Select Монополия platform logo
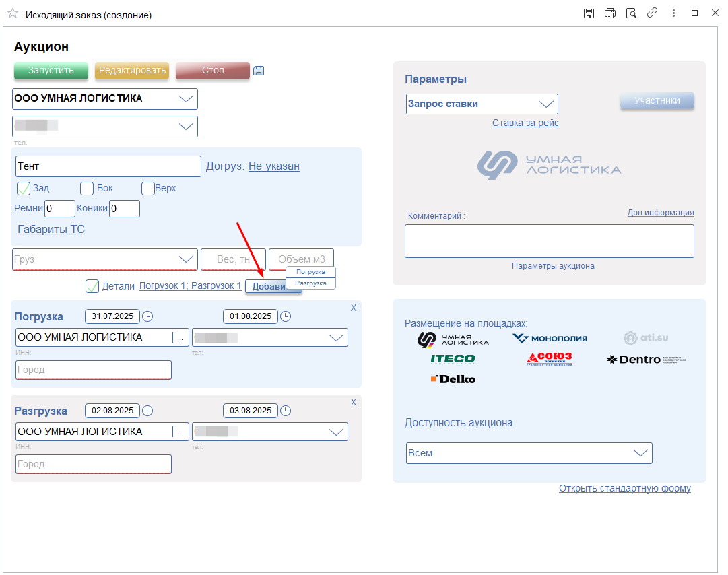 pyautogui.click(x=550, y=338)
